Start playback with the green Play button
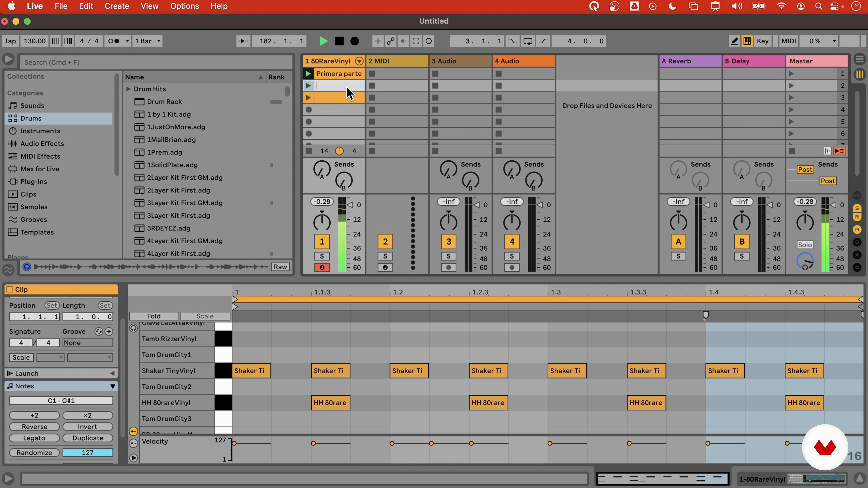 pyautogui.click(x=323, y=41)
